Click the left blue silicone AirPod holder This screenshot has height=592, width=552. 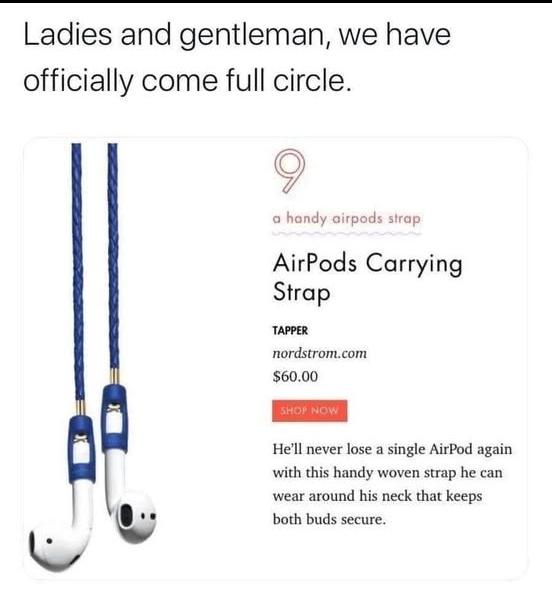click(80, 449)
